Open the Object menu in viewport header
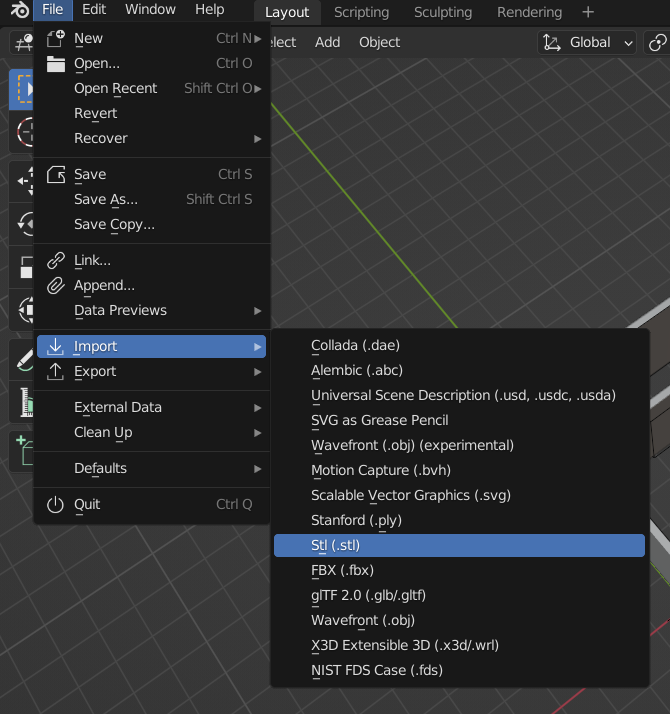This screenshot has width=670, height=714. pos(379,42)
